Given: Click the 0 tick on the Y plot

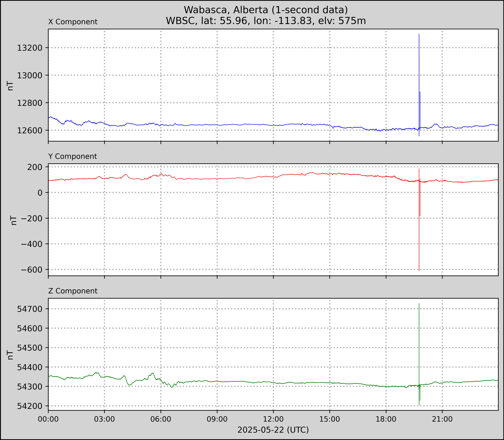Looking at the screenshot, I should (40, 193).
